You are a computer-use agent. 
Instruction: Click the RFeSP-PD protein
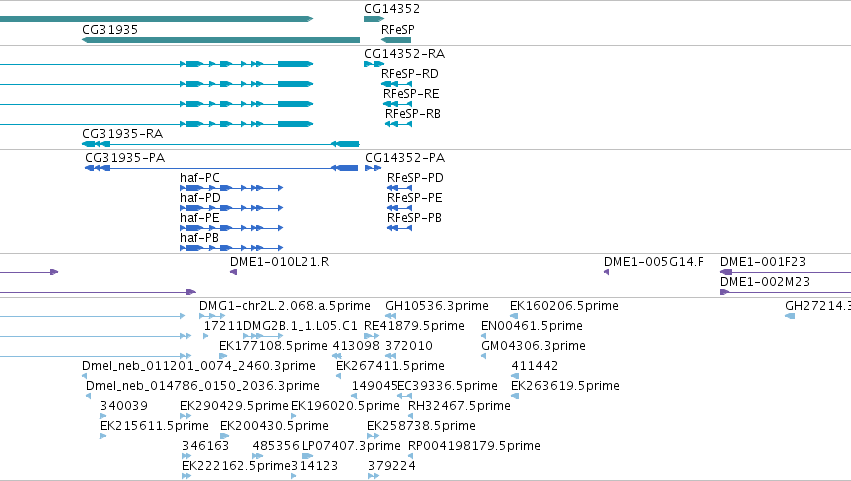399,188
